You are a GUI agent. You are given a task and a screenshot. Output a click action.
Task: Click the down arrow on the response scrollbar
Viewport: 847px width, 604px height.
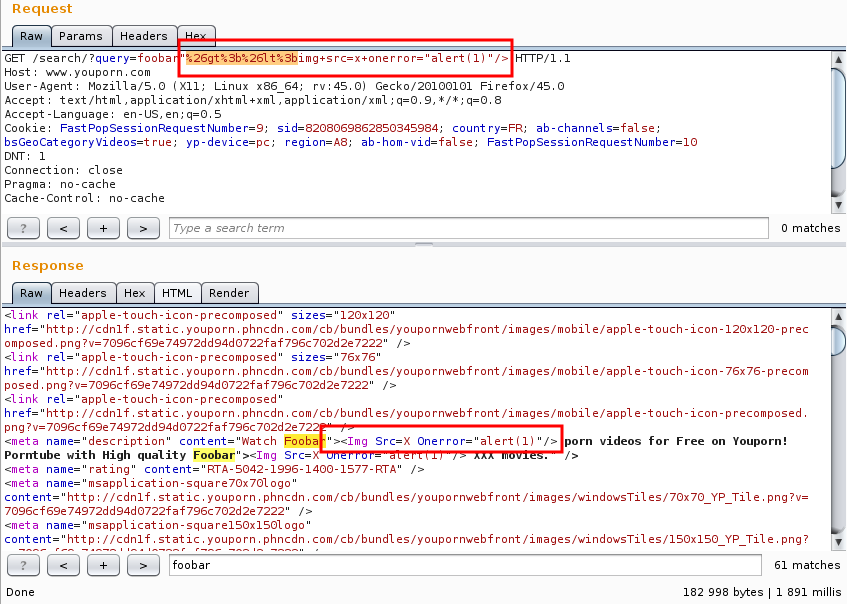[838, 543]
